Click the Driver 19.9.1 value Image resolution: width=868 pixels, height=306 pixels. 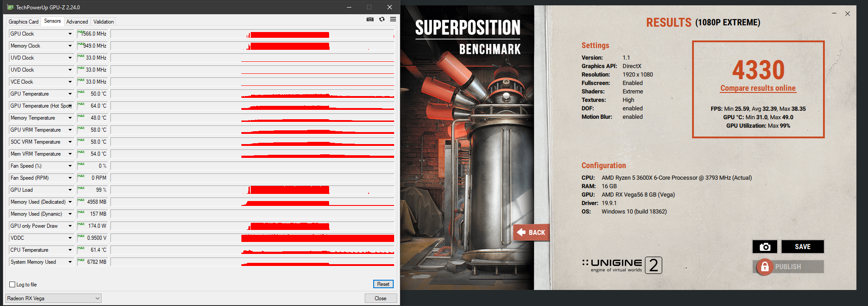(609, 203)
